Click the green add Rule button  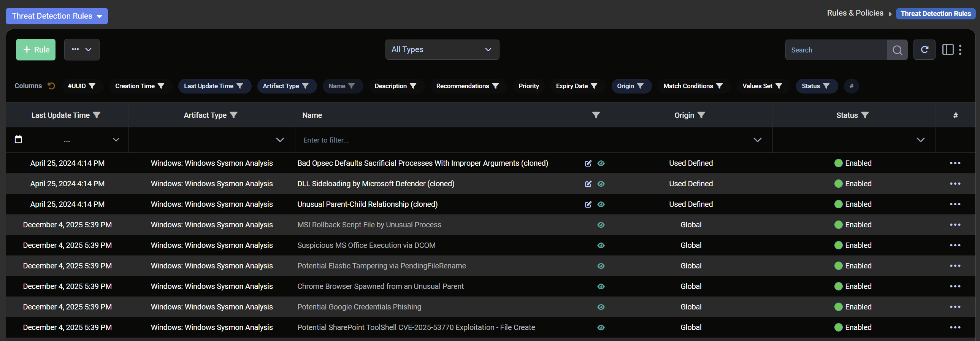pos(36,49)
